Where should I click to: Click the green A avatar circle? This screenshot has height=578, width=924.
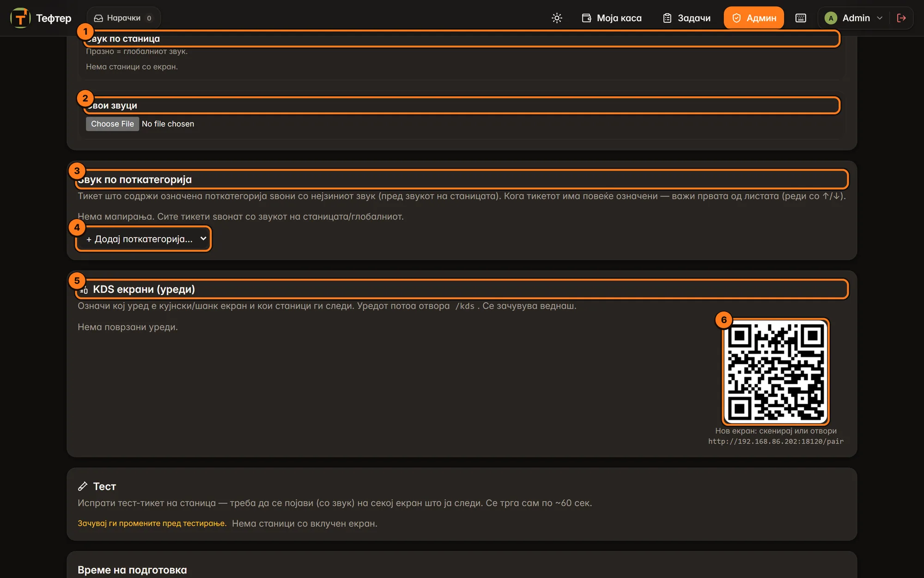[831, 18]
